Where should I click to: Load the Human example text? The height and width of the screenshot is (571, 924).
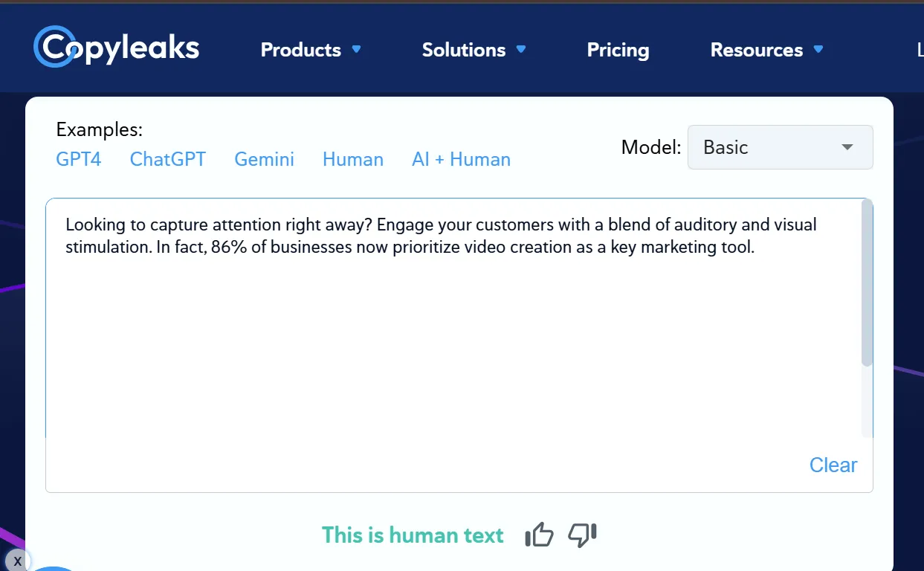click(353, 159)
